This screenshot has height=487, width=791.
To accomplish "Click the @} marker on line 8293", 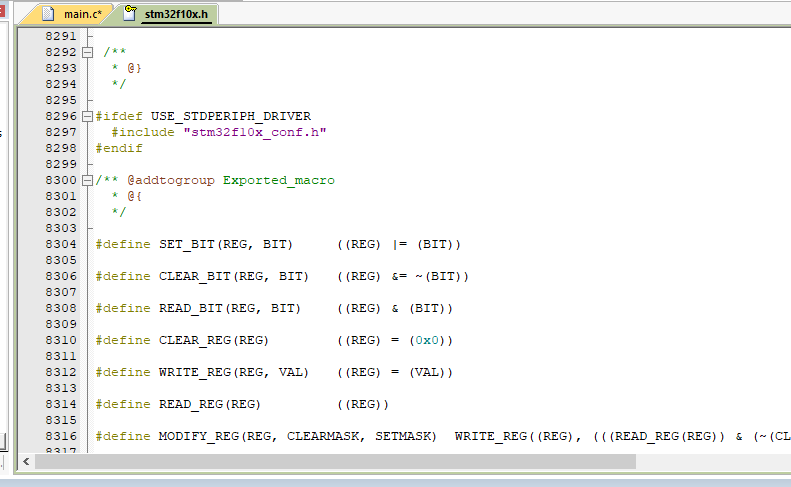I will coord(134,68).
